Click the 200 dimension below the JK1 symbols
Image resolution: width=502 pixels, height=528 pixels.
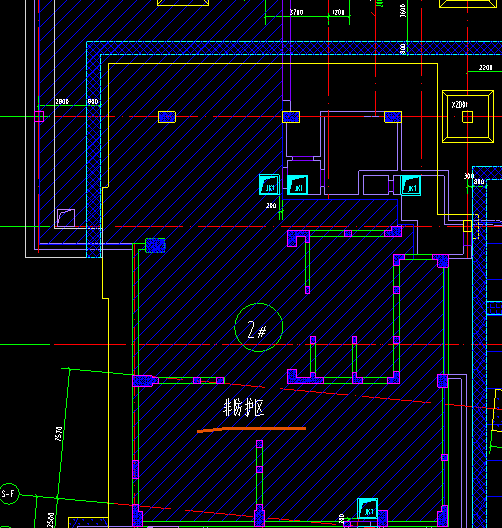[x=271, y=205]
